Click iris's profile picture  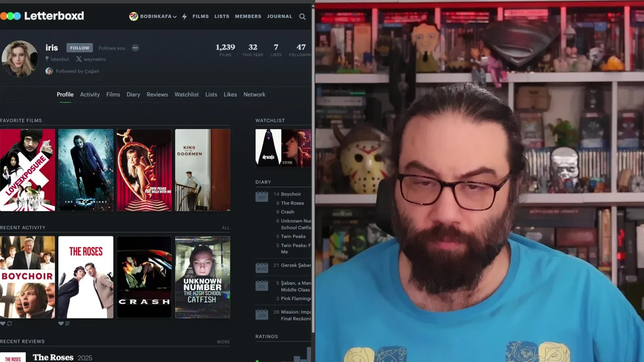[20, 59]
